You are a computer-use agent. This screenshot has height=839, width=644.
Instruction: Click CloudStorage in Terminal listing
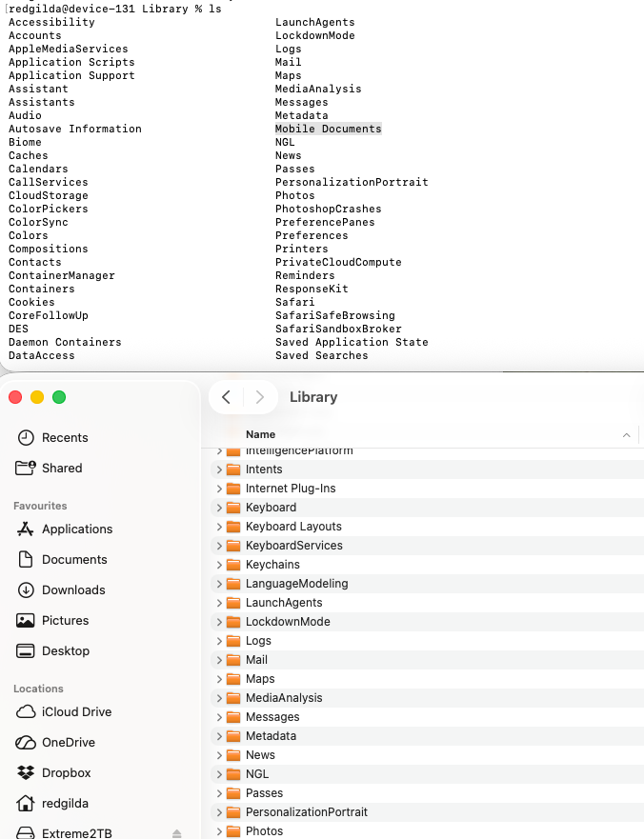(x=49, y=195)
